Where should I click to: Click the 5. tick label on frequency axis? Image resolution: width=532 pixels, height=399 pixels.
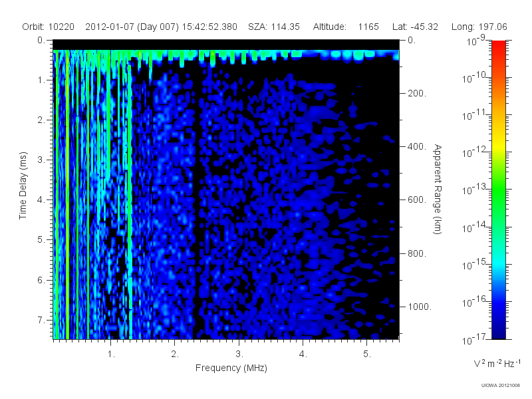pyautogui.click(x=367, y=354)
